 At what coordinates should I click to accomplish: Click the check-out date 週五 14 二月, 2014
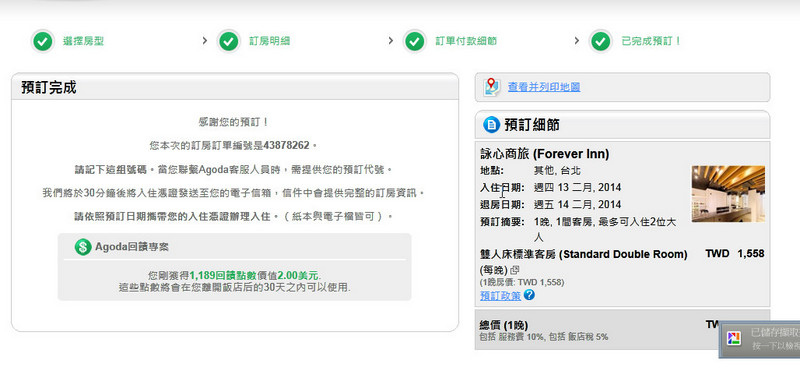(x=577, y=205)
